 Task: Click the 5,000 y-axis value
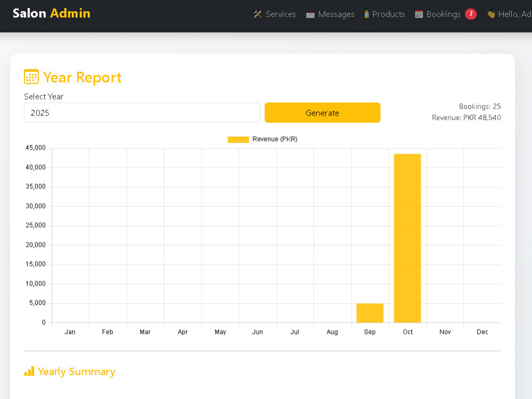37,303
